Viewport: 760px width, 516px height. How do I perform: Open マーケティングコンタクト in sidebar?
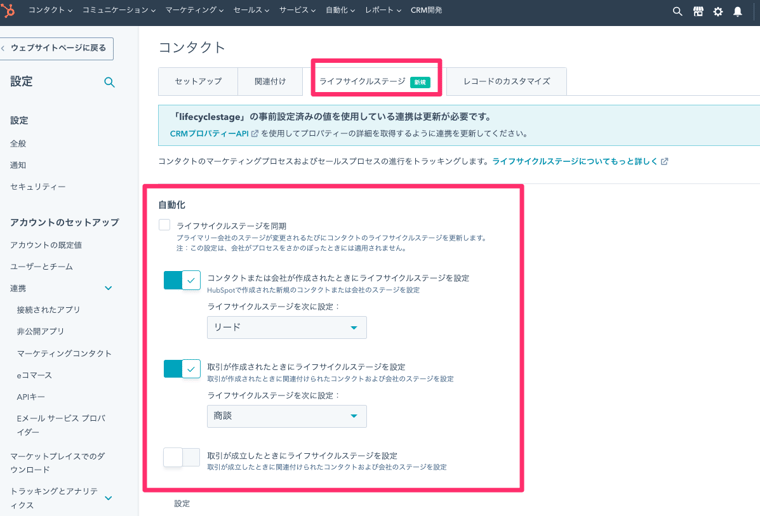tap(64, 354)
